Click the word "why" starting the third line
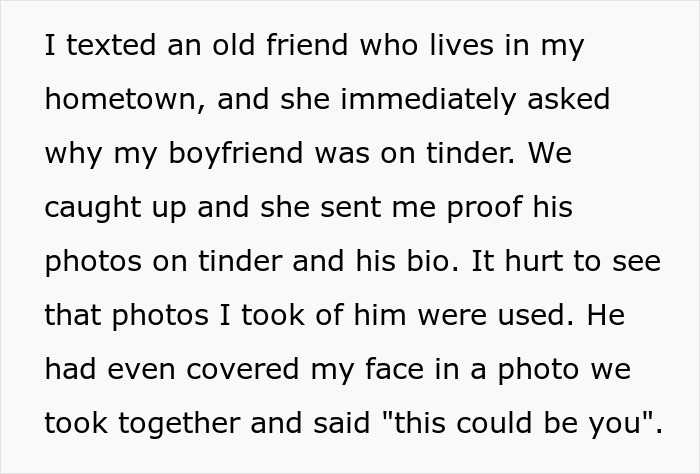 [x=70, y=154]
